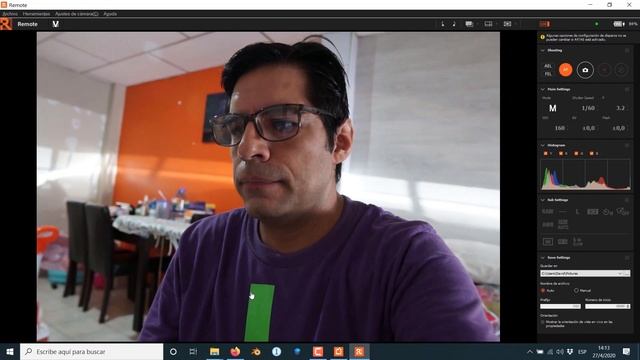This screenshot has width=640, height=360.
Task: Click the rightmost disabled round shooting button
Action: [x=621, y=70]
